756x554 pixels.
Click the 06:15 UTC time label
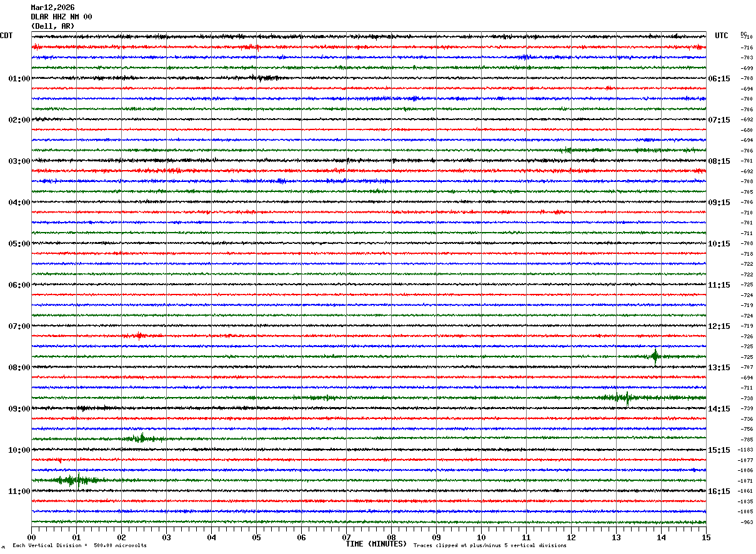(719, 79)
